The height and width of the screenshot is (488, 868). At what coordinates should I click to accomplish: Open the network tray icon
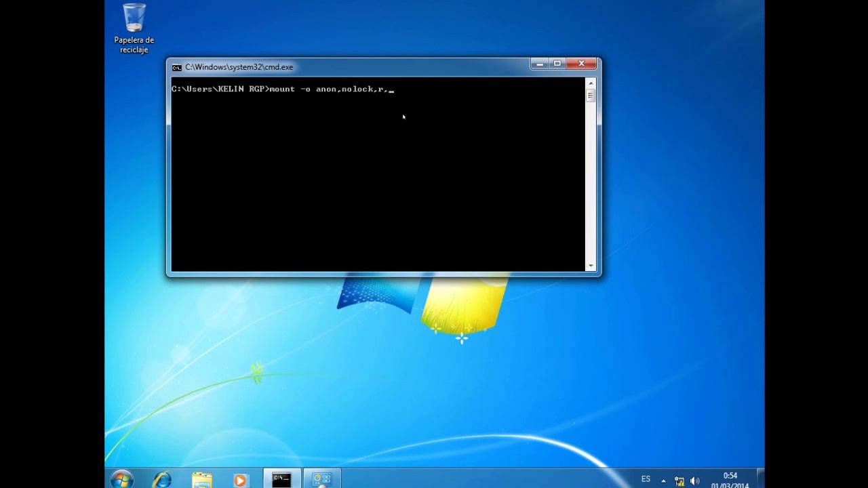(x=679, y=481)
